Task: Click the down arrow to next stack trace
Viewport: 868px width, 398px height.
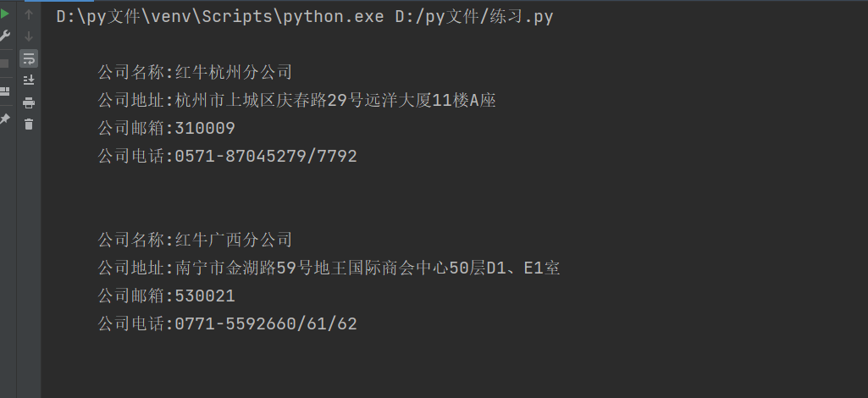Action: pos(29,36)
